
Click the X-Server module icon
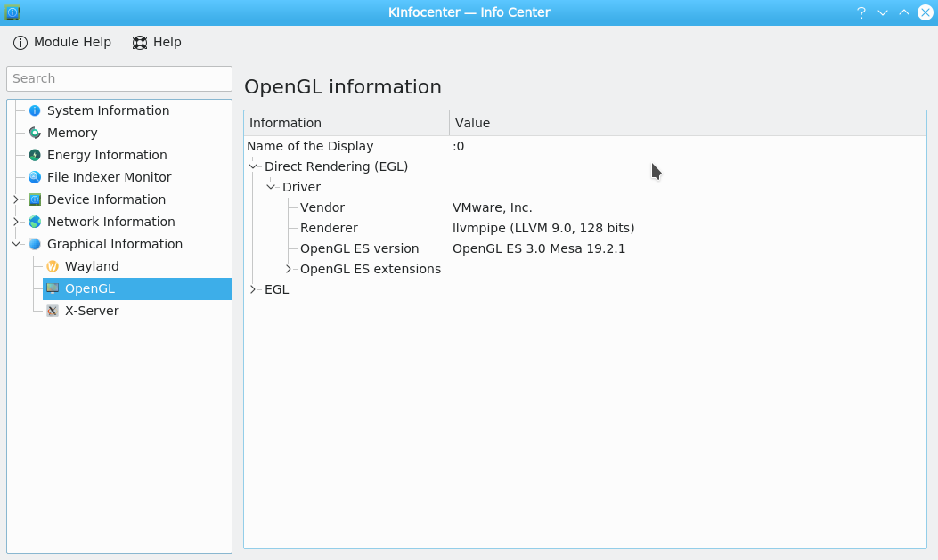coord(53,311)
